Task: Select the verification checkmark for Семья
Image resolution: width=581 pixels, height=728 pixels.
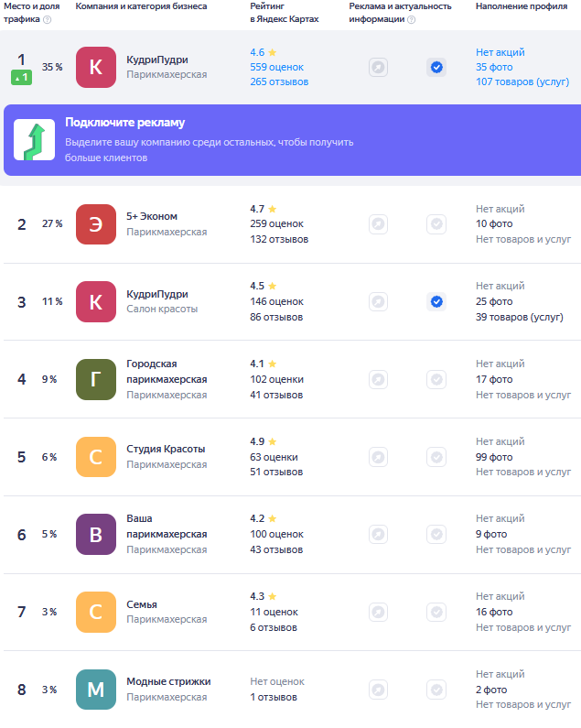Action: click(x=436, y=612)
